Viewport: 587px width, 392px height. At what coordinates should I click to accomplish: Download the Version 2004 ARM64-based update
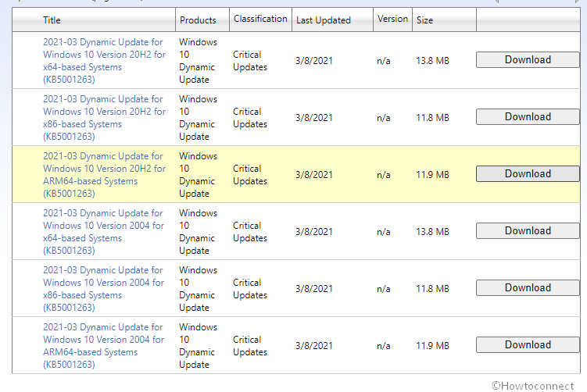[x=528, y=345]
